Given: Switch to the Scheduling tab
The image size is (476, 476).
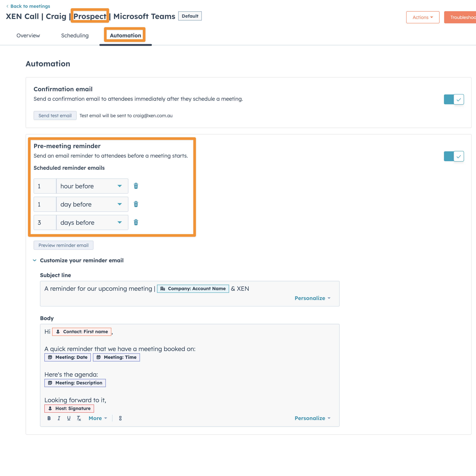Looking at the screenshot, I should click(75, 35).
